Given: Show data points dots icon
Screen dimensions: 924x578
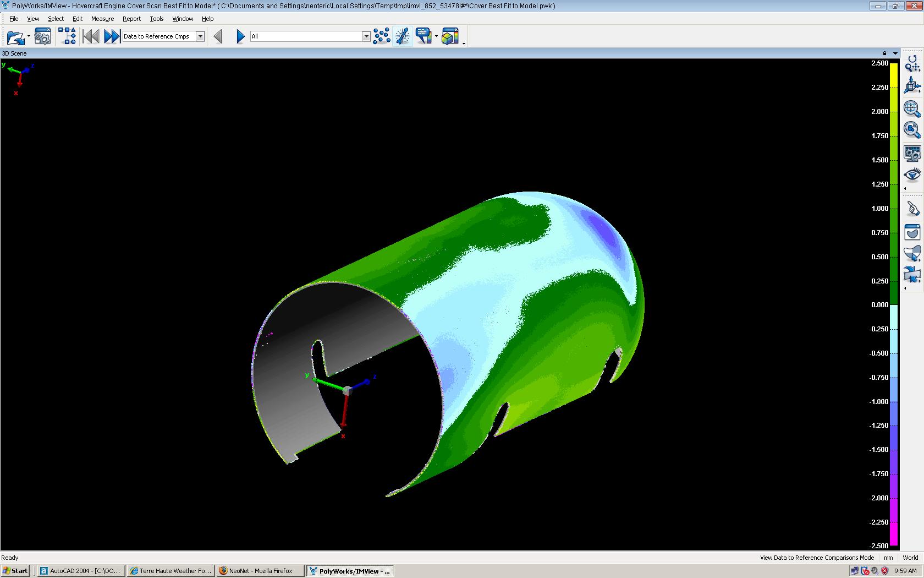Looking at the screenshot, I should coord(381,36).
